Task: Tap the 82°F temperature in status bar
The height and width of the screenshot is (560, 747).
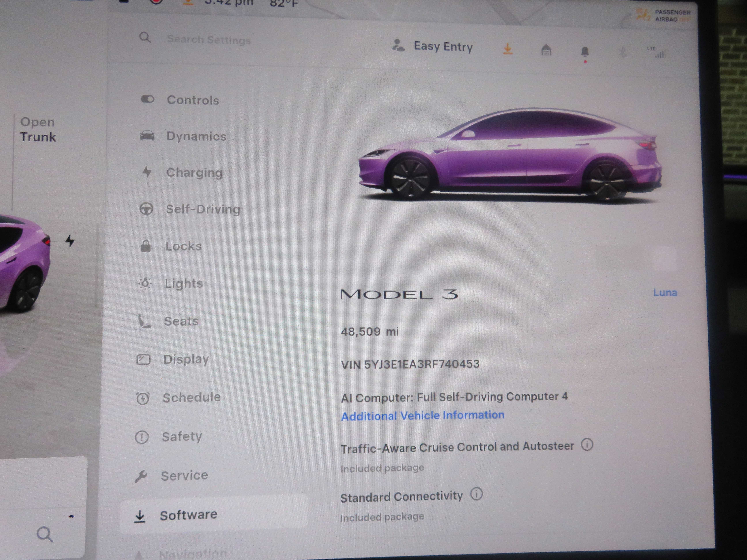Action: coord(284,4)
